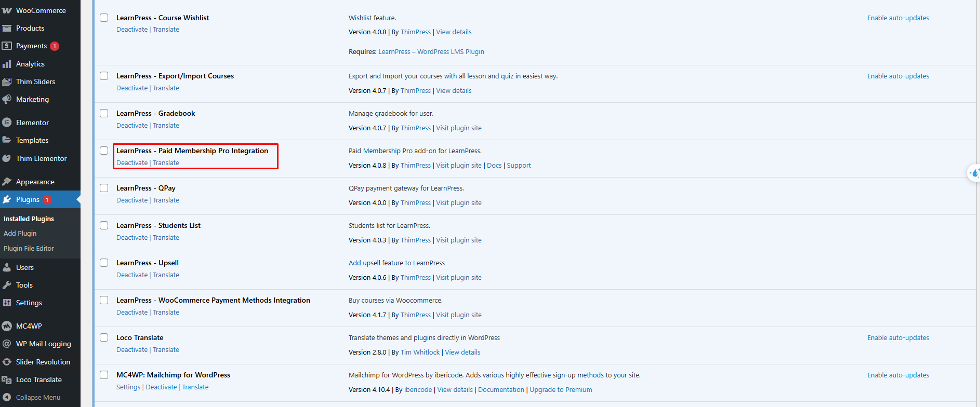Visit plugin site for WooCommerce Payment Methods
980x407 pixels.
point(459,315)
